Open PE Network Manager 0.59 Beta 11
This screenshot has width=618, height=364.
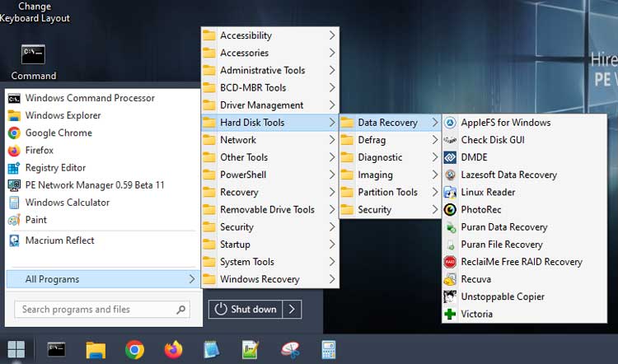coord(102,184)
